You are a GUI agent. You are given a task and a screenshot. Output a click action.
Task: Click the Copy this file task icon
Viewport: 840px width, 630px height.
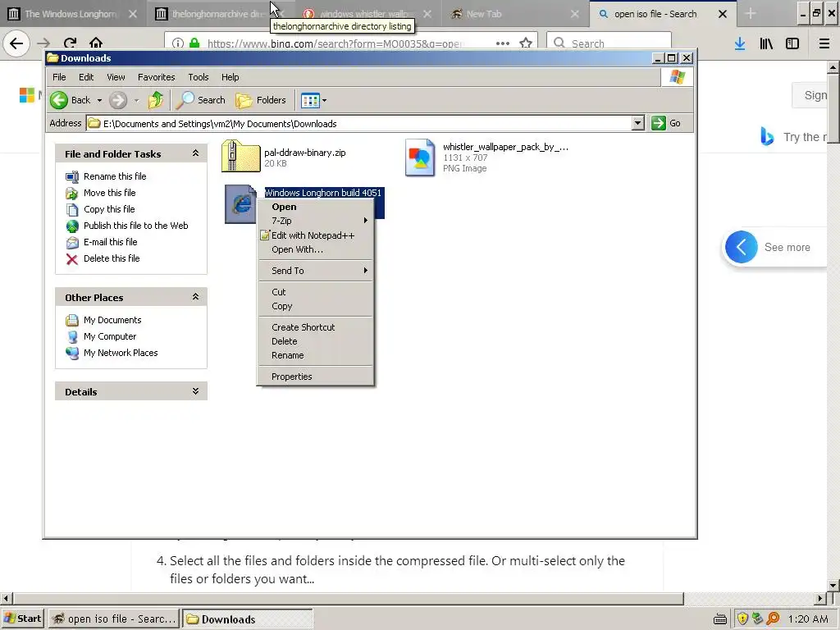(72, 209)
